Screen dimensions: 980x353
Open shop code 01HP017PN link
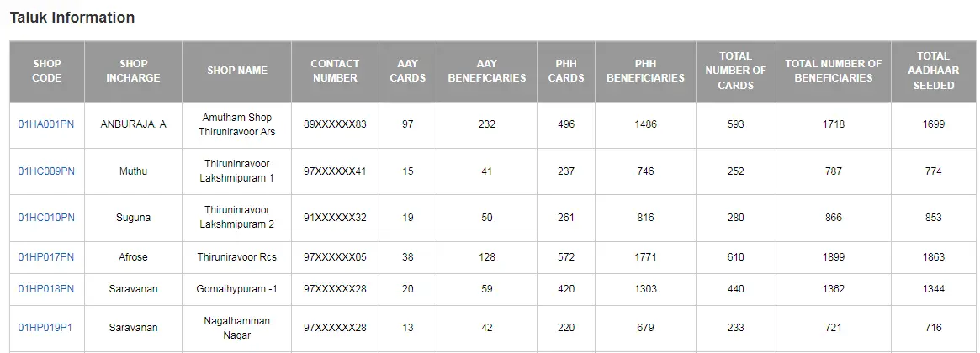tap(45, 257)
